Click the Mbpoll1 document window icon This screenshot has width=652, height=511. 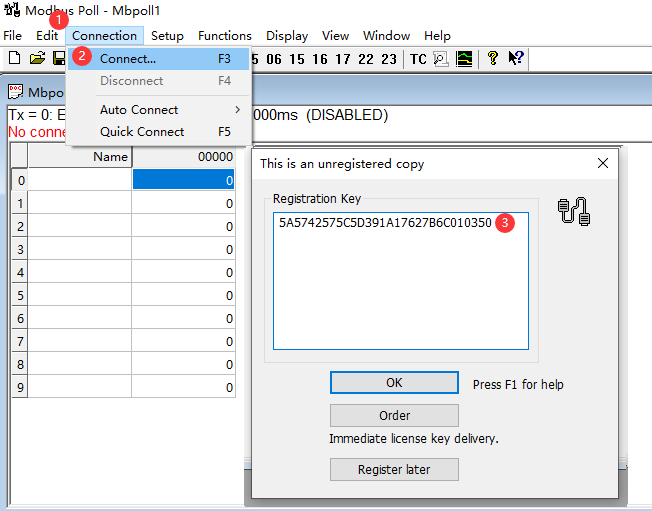point(15,91)
